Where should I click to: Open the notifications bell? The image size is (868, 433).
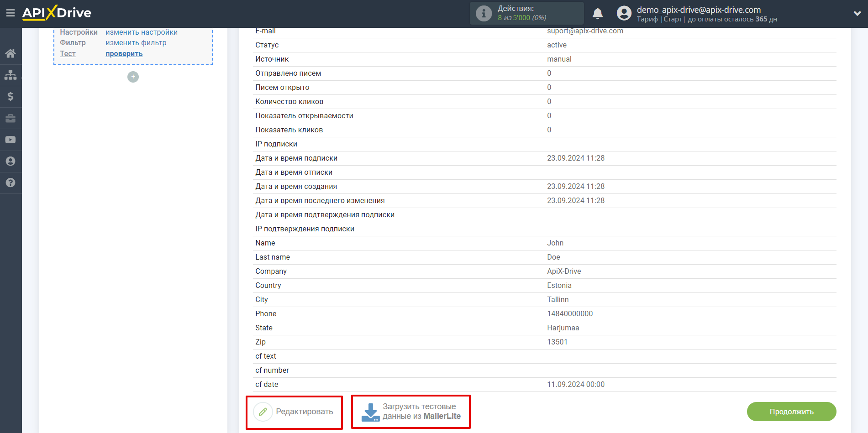pos(598,14)
